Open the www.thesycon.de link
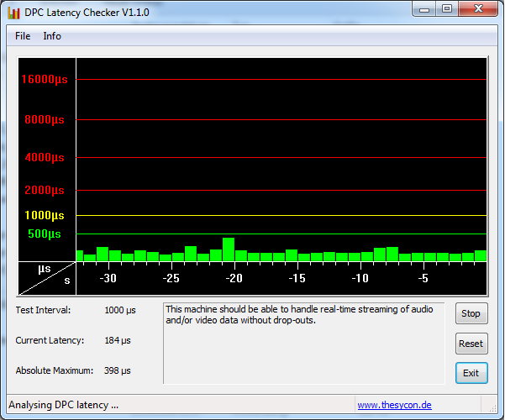Screen dimensions: 505x420 click(394, 405)
